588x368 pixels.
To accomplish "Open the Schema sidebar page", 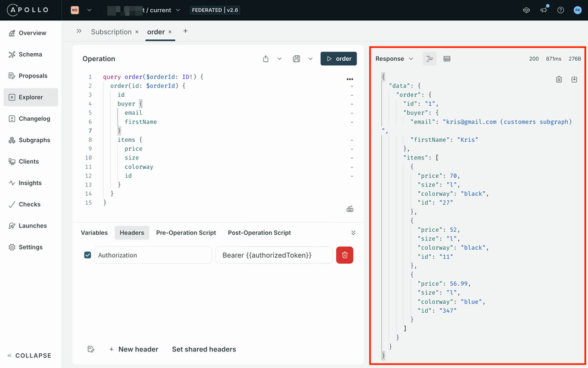I will coord(31,55).
